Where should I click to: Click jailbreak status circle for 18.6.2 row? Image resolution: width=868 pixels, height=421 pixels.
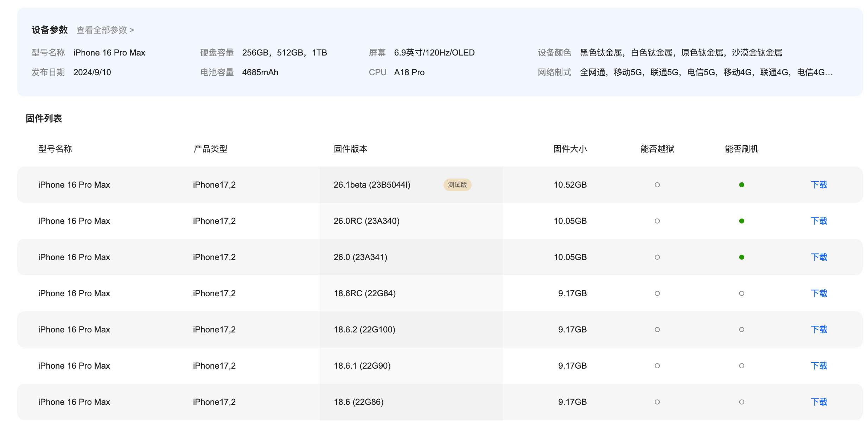657,330
